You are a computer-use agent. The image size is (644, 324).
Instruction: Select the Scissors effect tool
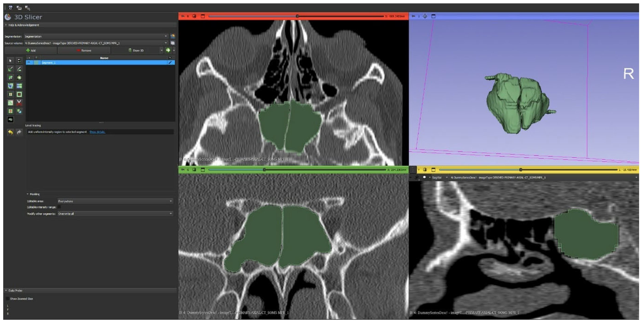[19, 103]
